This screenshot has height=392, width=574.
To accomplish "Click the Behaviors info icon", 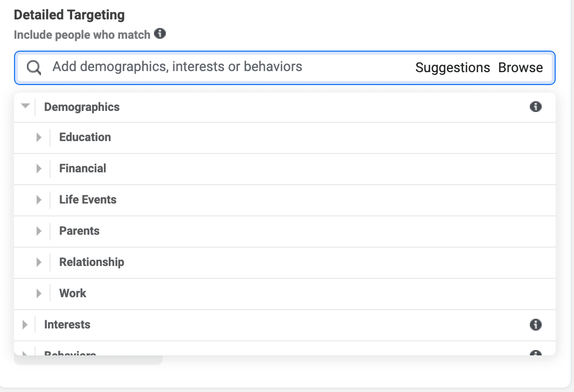I will [x=535, y=353].
